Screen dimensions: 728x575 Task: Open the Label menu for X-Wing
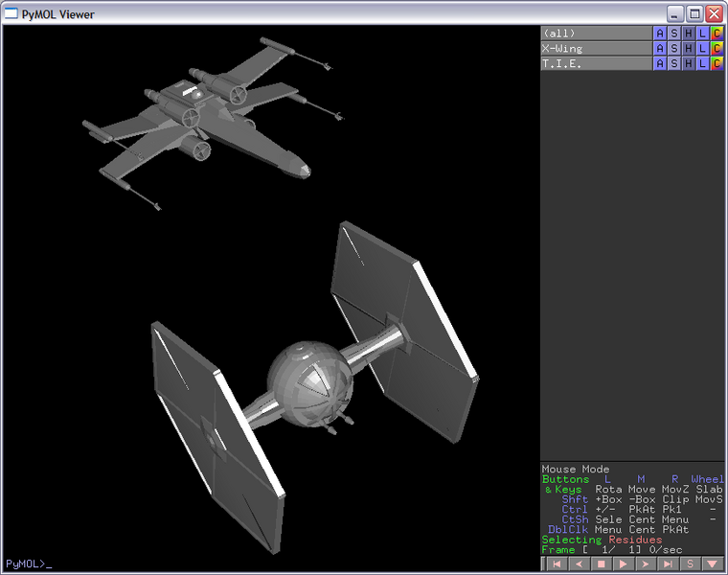point(702,49)
